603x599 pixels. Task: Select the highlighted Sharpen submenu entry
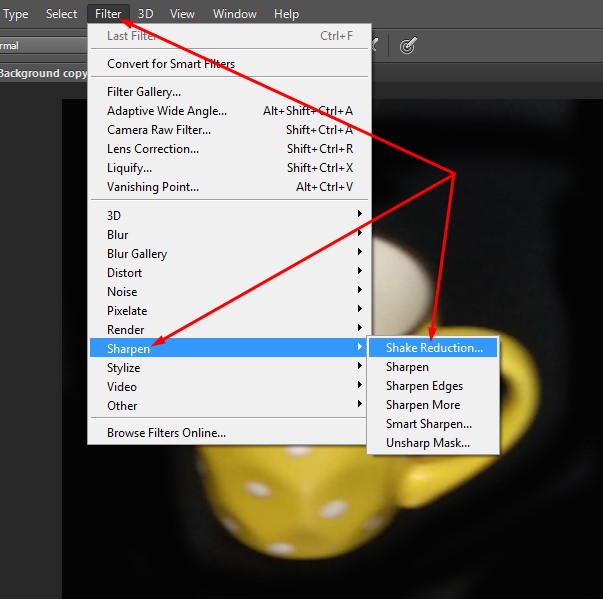pos(230,348)
